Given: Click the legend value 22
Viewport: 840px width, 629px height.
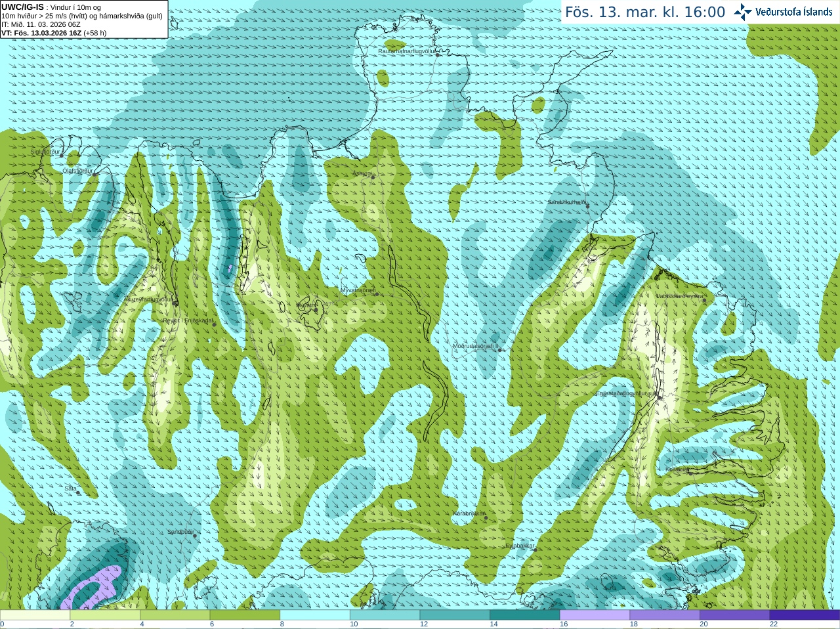Looking at the screenshot, I should click(774, 624).
